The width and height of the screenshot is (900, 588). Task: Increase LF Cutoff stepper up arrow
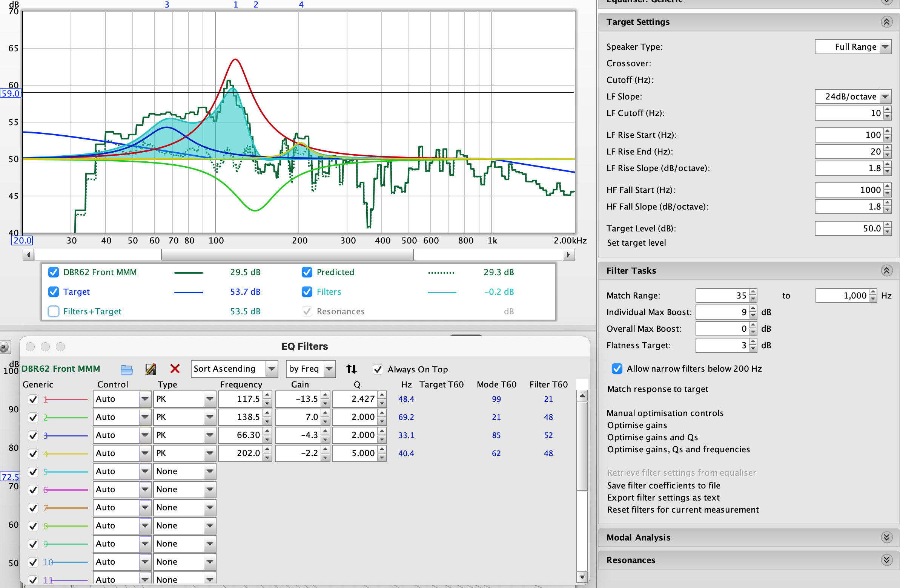(888, 110)
